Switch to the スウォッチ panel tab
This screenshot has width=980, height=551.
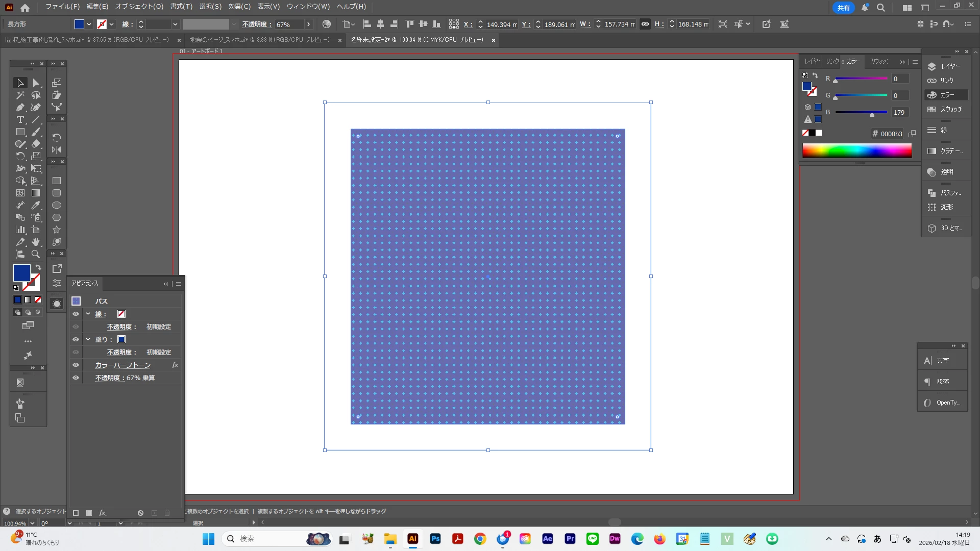coord(878,61)
